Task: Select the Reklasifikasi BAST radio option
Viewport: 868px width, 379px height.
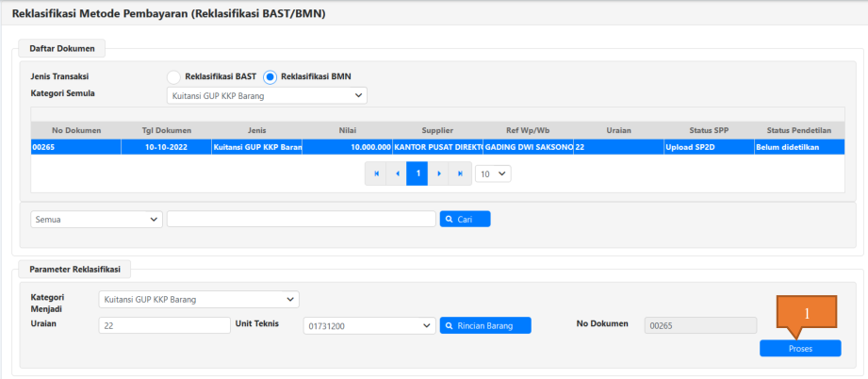Action: point(173,76)
